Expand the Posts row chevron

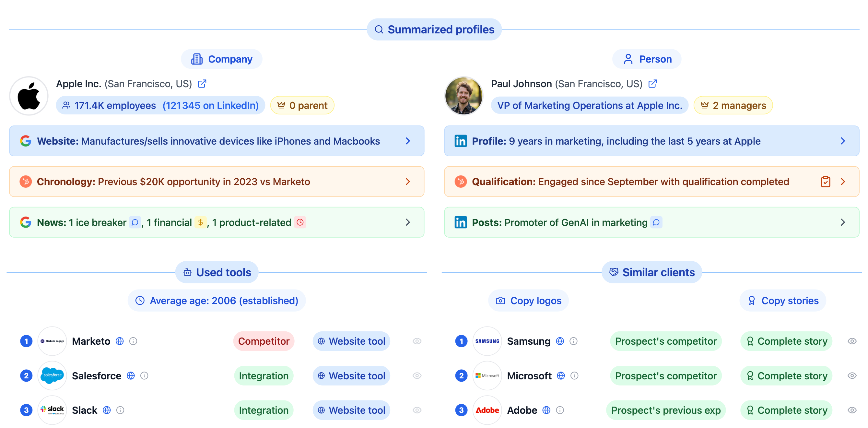(843, 222)
